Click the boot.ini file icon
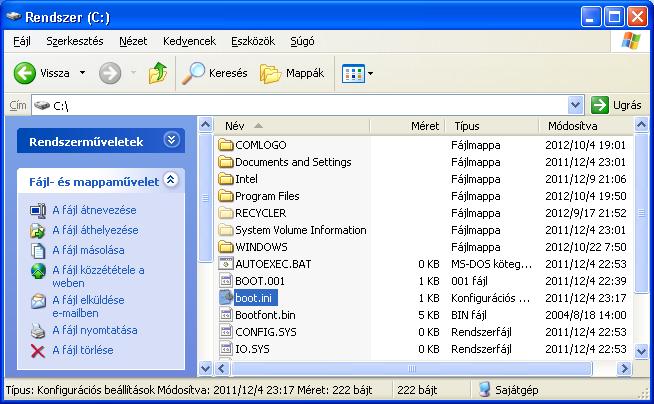 coord(226,298)
